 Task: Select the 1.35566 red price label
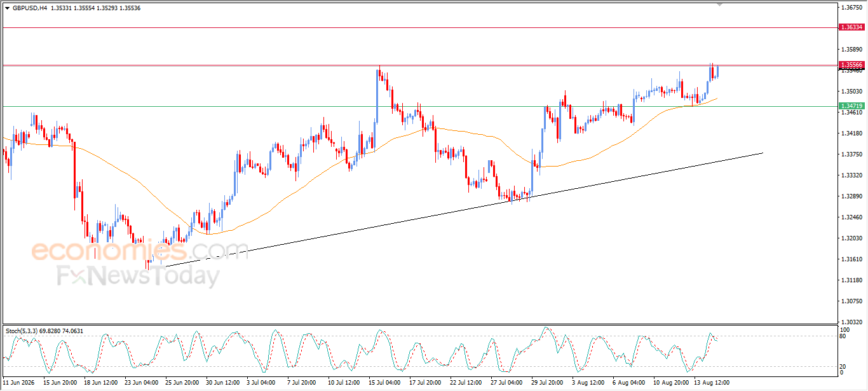(851, 65)
